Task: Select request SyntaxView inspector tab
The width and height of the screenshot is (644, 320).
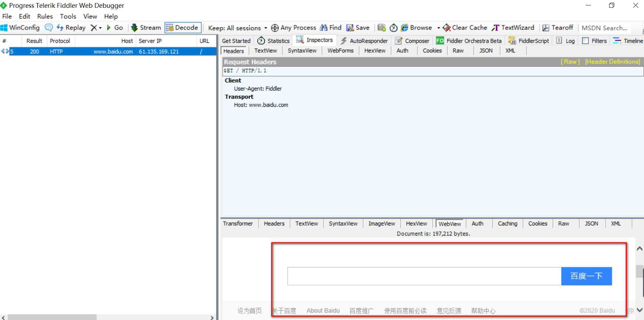Action: click(302, 51)
